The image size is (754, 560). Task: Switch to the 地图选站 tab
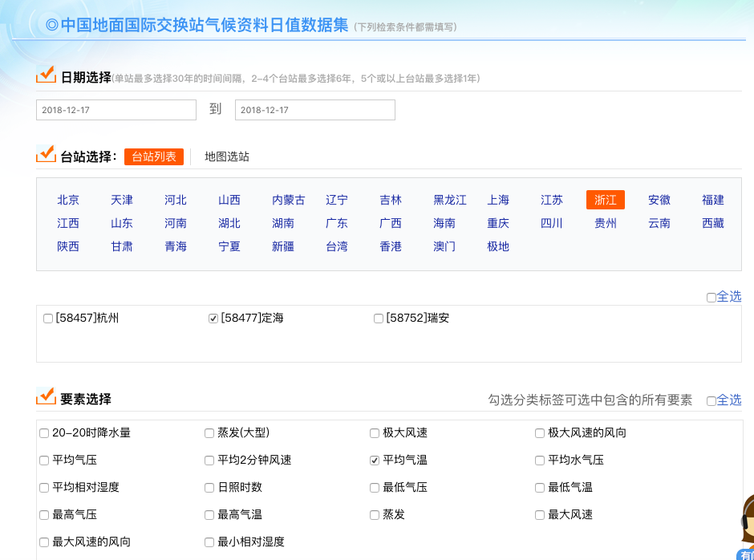pyautogui.click(x=227, y=156)
